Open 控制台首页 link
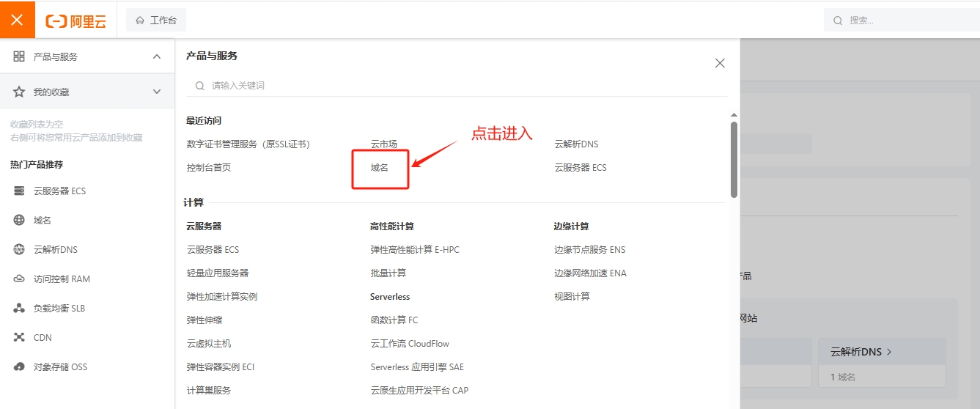 click(209, 167)
